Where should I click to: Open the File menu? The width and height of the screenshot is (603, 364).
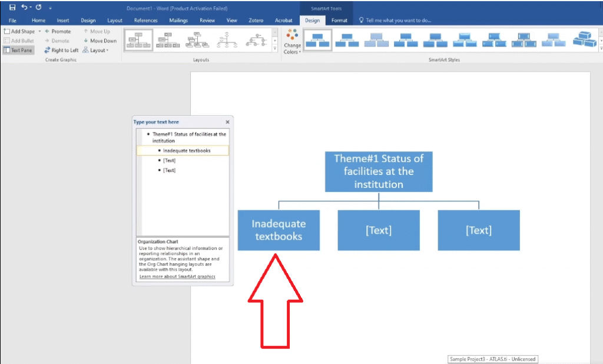point(12,20)
